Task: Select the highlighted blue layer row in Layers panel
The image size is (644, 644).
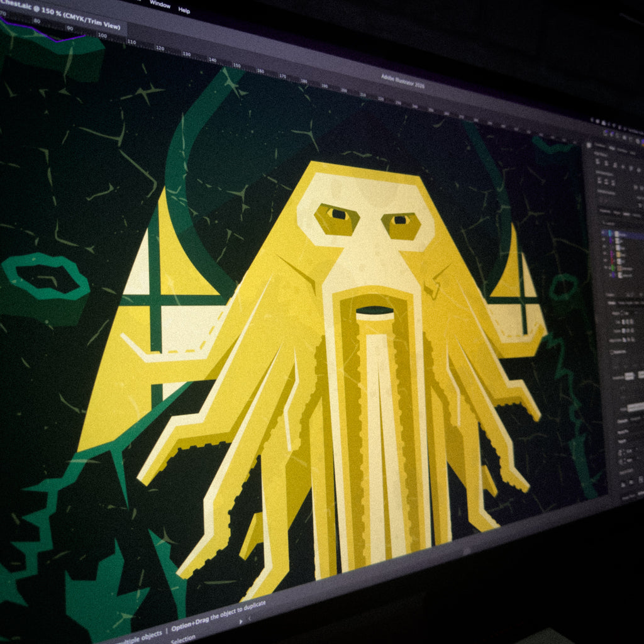Action: pos(623,234)
